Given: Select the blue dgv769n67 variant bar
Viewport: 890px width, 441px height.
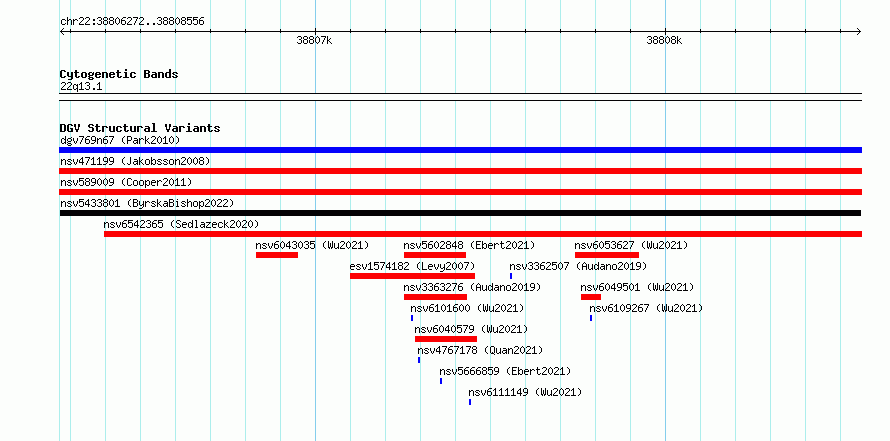Looking at the screenshot, I should click(x=460, y=150).
